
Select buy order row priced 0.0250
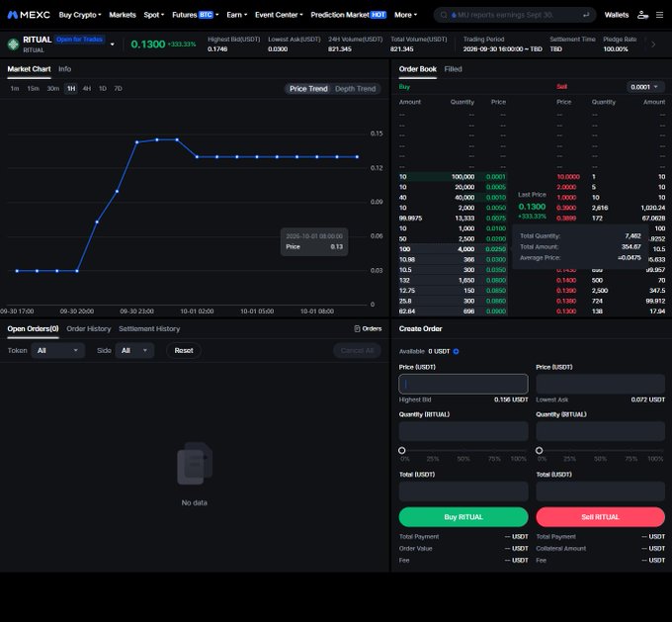coord(453,249)
